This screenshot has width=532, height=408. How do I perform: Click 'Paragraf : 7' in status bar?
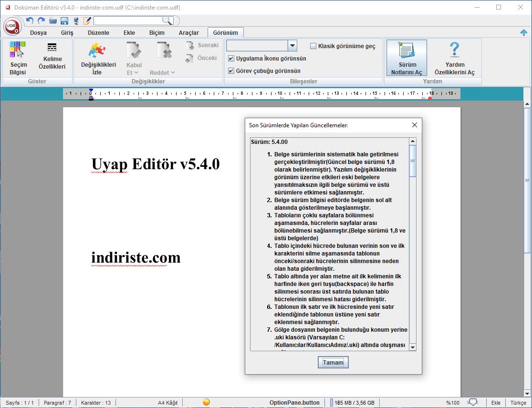(x=57, y=403)
